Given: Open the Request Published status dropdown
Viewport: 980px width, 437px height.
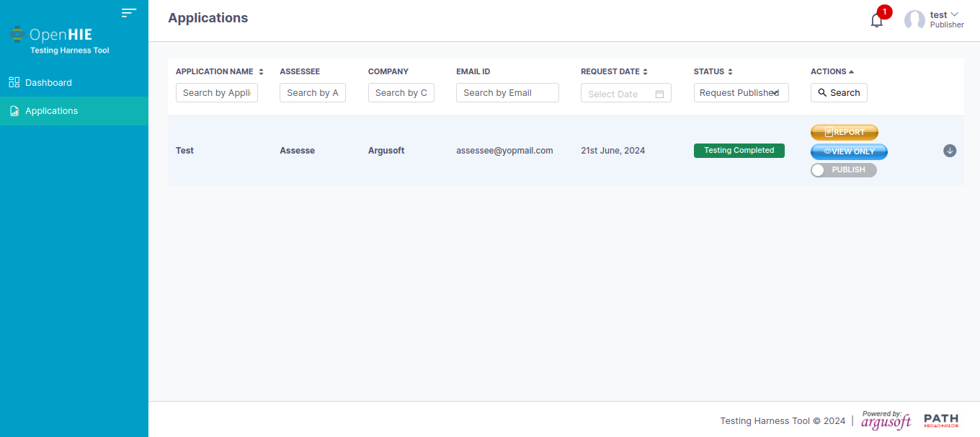Looking at the screenshot, I should click(741, 93).
